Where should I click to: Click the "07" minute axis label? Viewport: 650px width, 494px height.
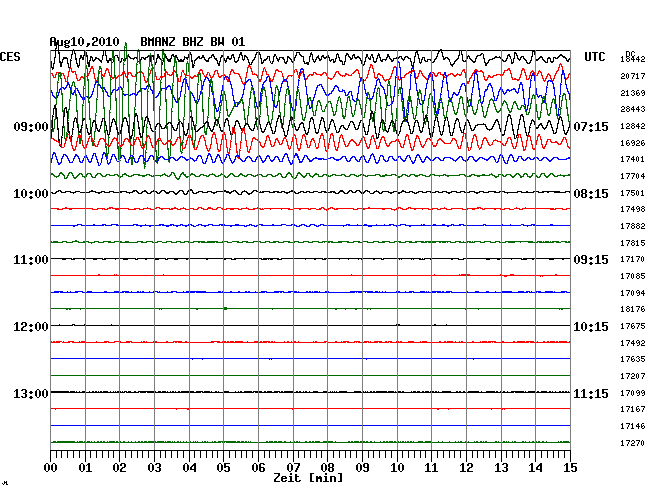click(x=293, y=468)
